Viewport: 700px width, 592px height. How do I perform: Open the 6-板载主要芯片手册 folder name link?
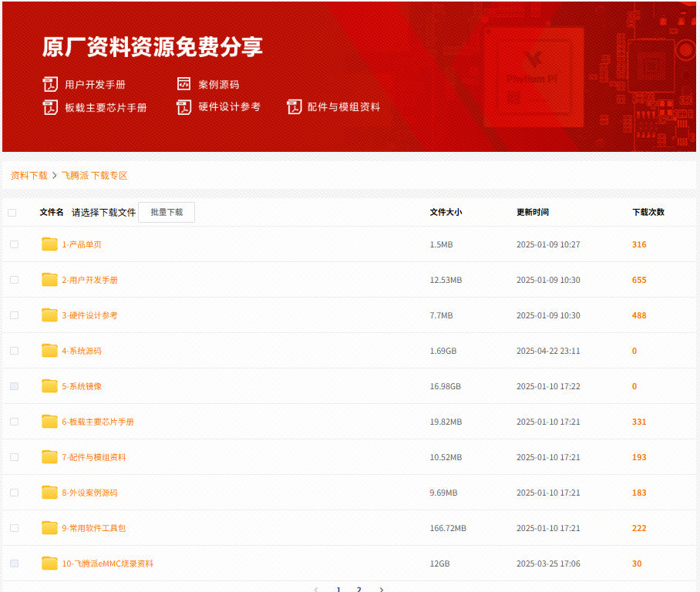(98, 422)
